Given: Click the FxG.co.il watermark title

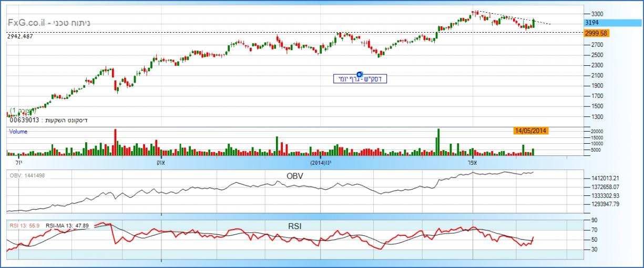Looking at the screenshot, I should point(49,23).
